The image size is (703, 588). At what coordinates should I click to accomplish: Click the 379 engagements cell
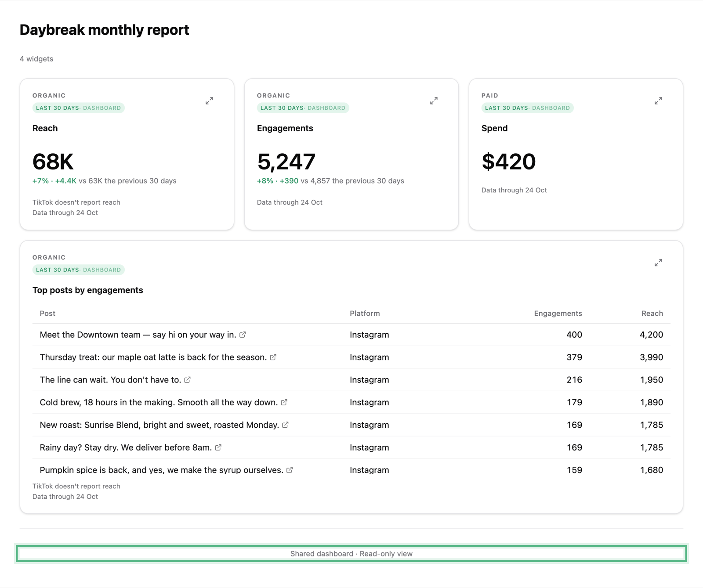pos(574,357)
